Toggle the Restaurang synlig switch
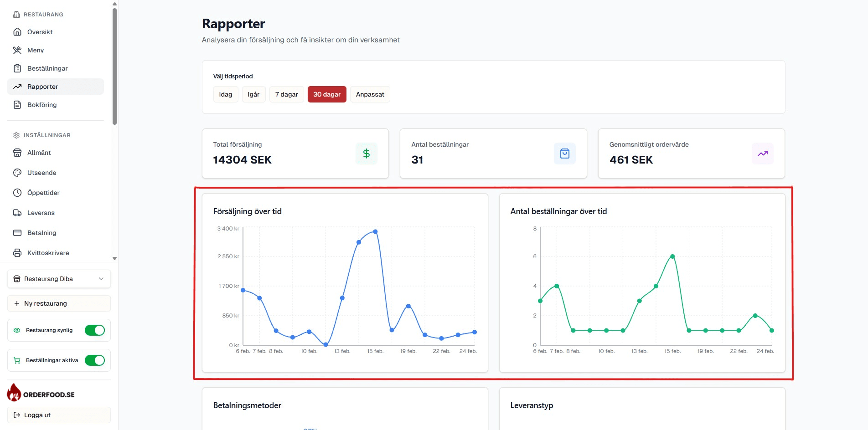Screen dimensions: 868x430 [x=95, y=330]
